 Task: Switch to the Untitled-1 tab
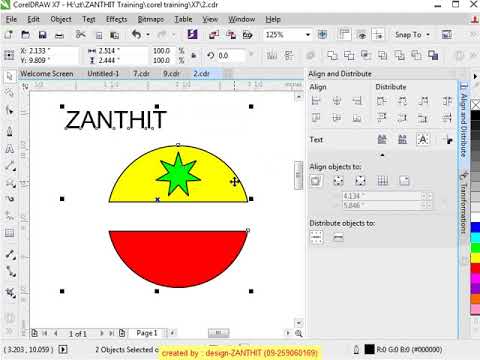tap(103, 74)
